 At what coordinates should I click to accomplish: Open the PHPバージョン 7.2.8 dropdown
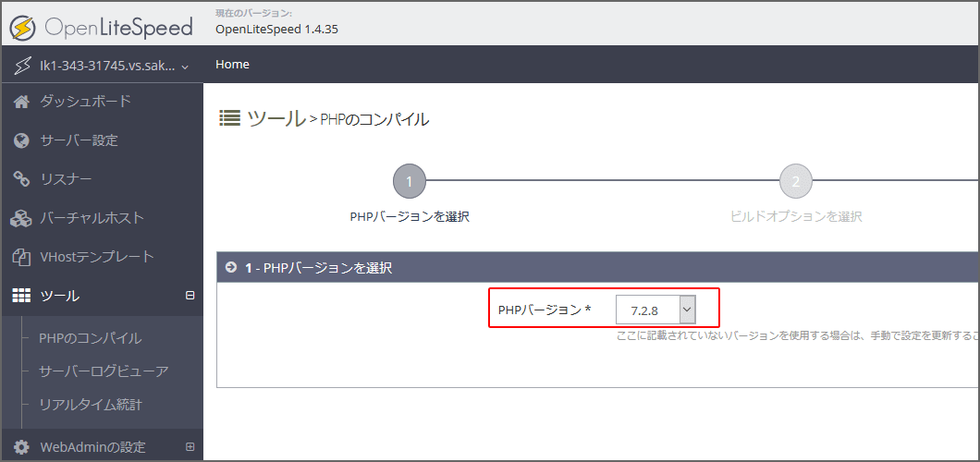655,310
